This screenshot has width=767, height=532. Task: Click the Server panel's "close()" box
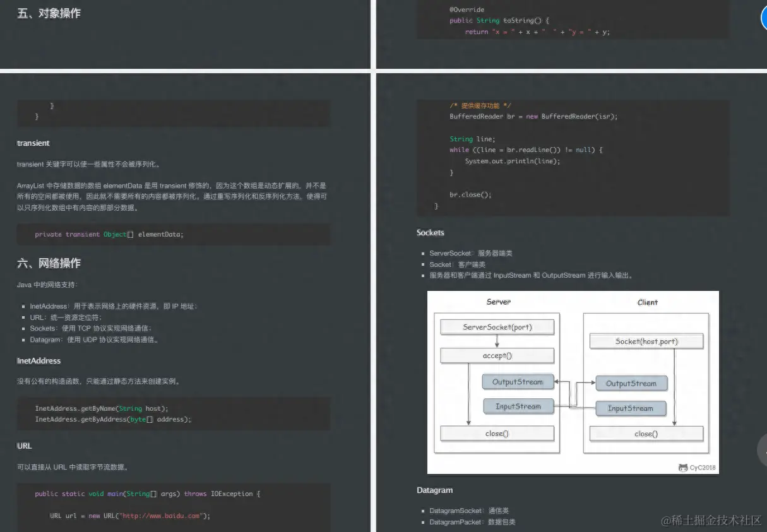coord(497,434)
